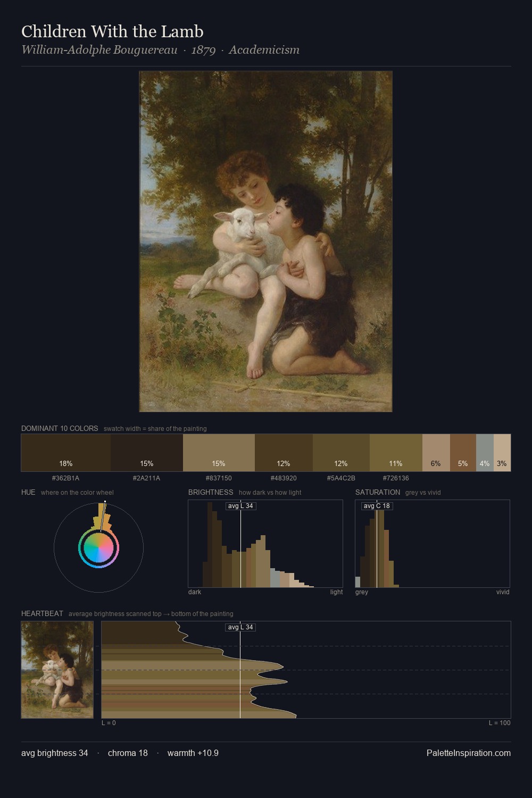This screenshot has width=532, height=798.
Task: Click the BRIGHTNESS section heading
Action: click(x=211, y=492)
